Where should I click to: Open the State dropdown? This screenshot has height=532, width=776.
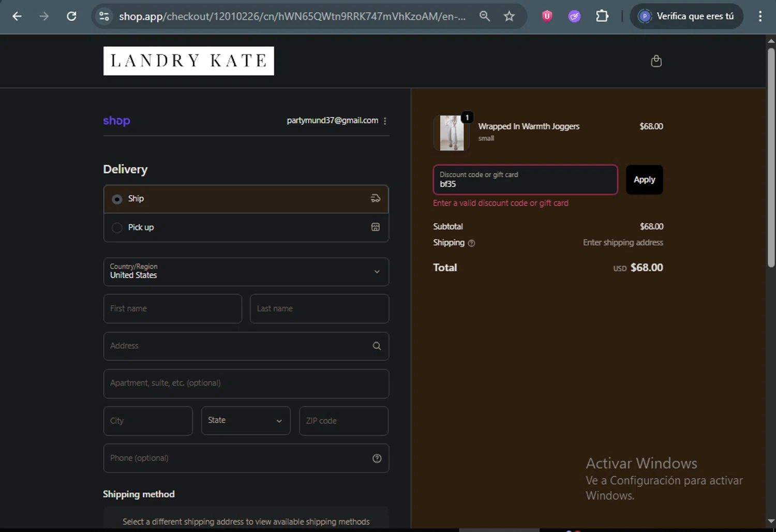point(246,420)
